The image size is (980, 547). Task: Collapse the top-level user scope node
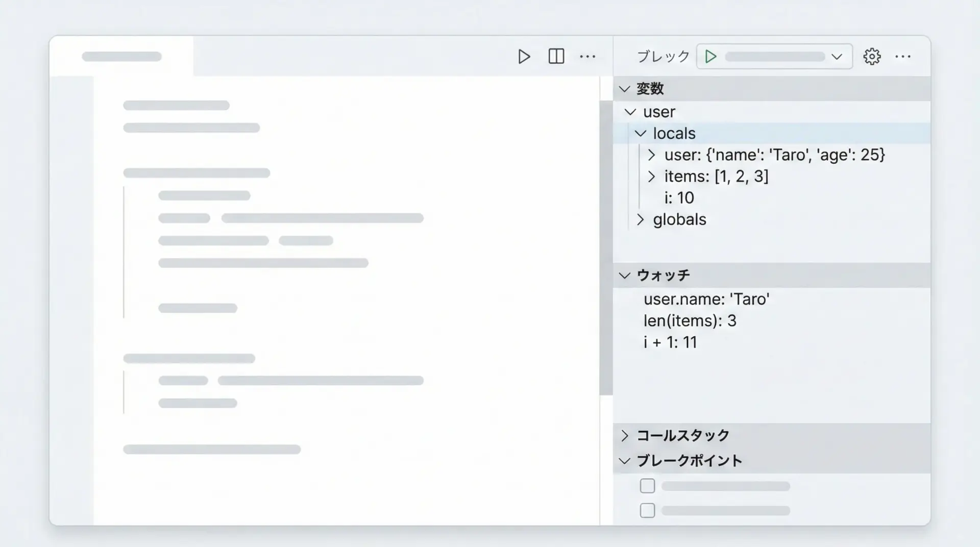coord(630,112)
